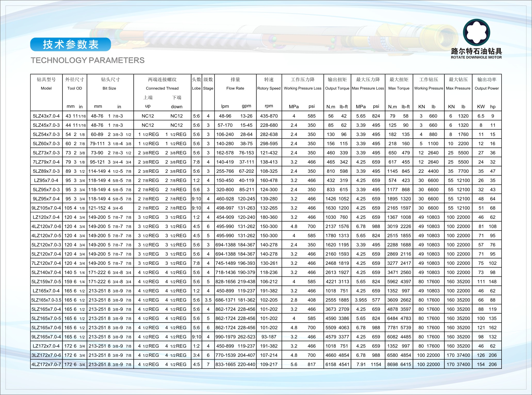Click flow rate 990-1979 cell

(x=226, y=337)
